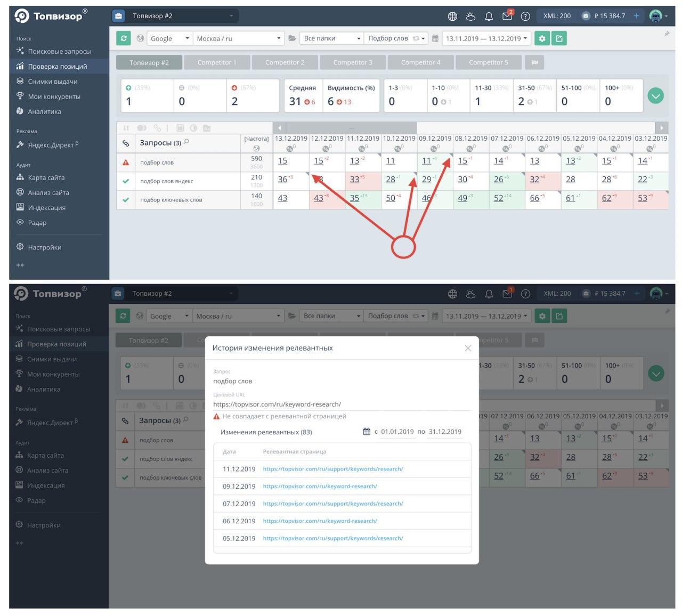Click the pin icon in upper screenshot
The image size is (682, 616).
[x=667, y=34]
